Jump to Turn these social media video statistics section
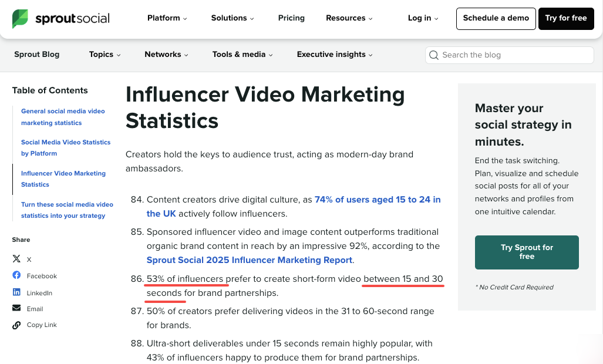 (x=67, y=210)
